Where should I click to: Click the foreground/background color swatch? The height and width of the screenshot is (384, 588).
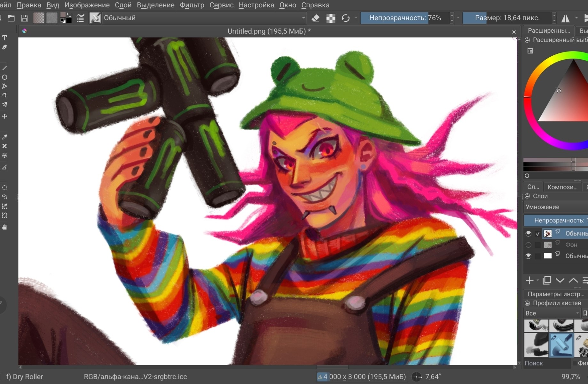66,18
